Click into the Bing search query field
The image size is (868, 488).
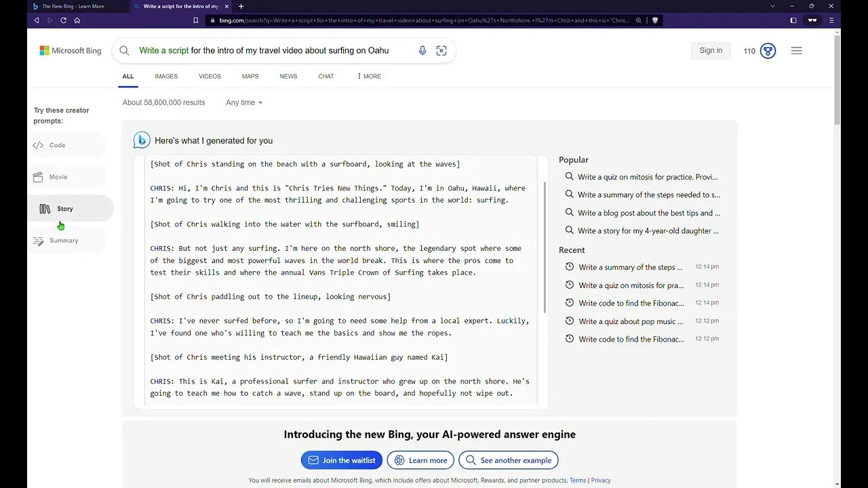(264, 51)
